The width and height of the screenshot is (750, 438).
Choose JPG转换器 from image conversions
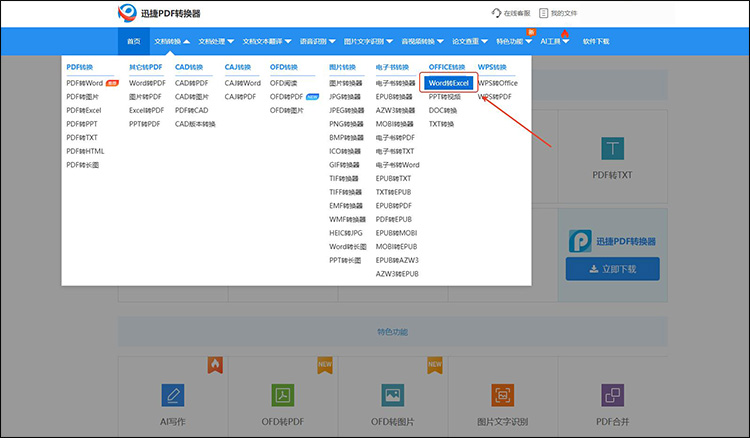(x=345, y=97)
